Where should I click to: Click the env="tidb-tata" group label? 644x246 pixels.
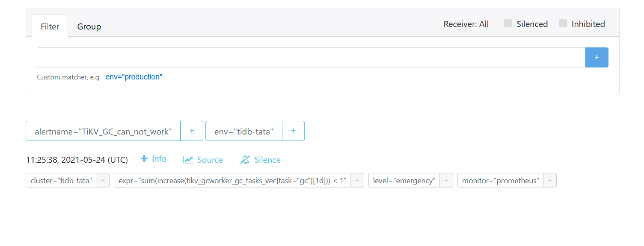tap(243, 131)
